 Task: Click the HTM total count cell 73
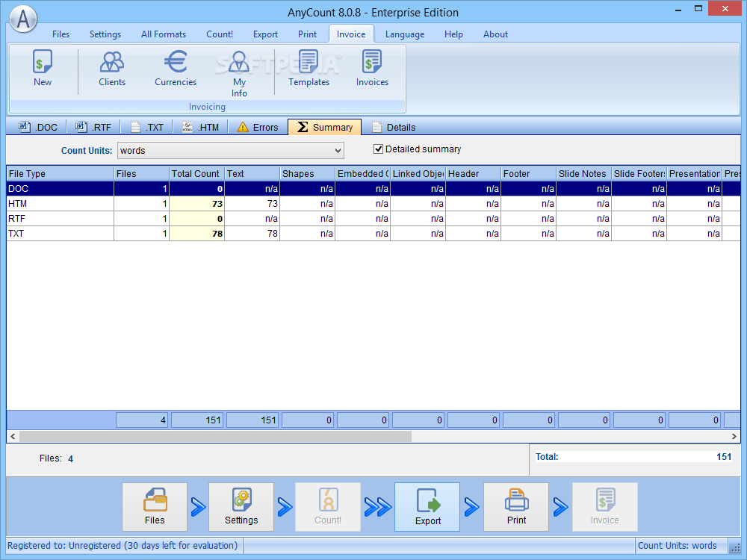[197, 204]
